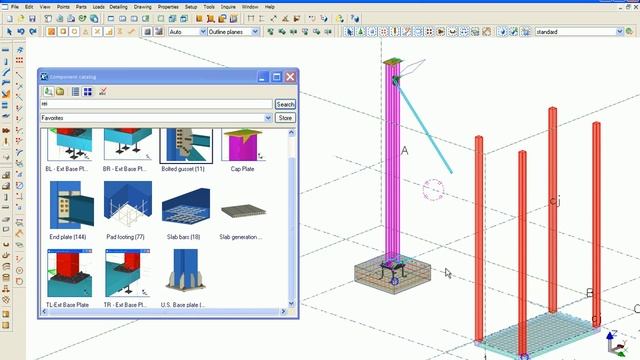Viewport: 640px width, 360px height.
Task: Toggle the four-dot select points switch
Action: (x=429, y=31)
